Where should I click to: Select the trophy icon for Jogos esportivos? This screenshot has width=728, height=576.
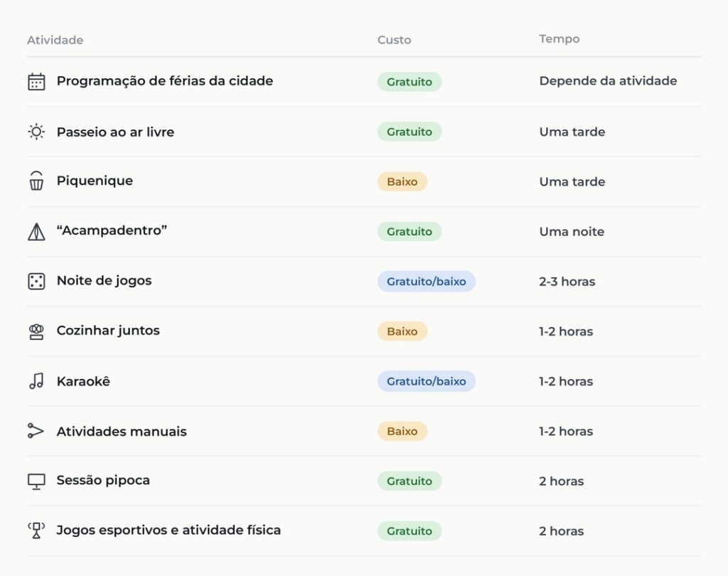tap(36, 530)
